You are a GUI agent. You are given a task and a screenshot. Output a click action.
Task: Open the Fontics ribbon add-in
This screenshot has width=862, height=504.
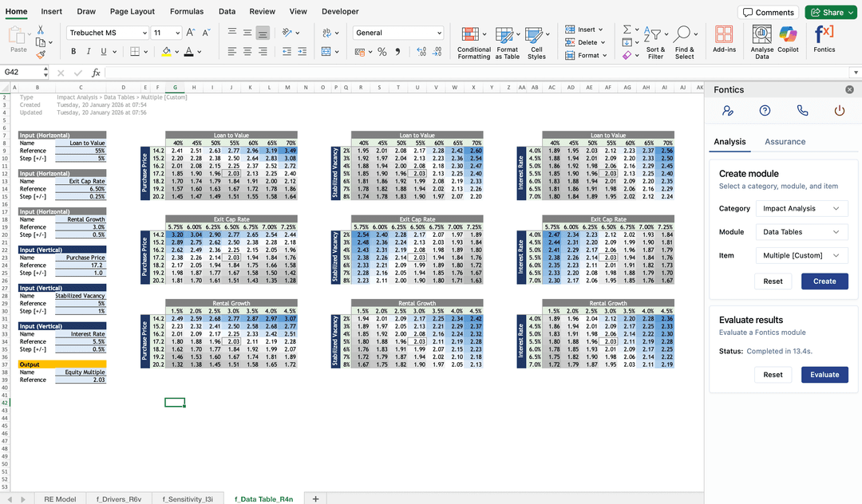pos(824,38)
